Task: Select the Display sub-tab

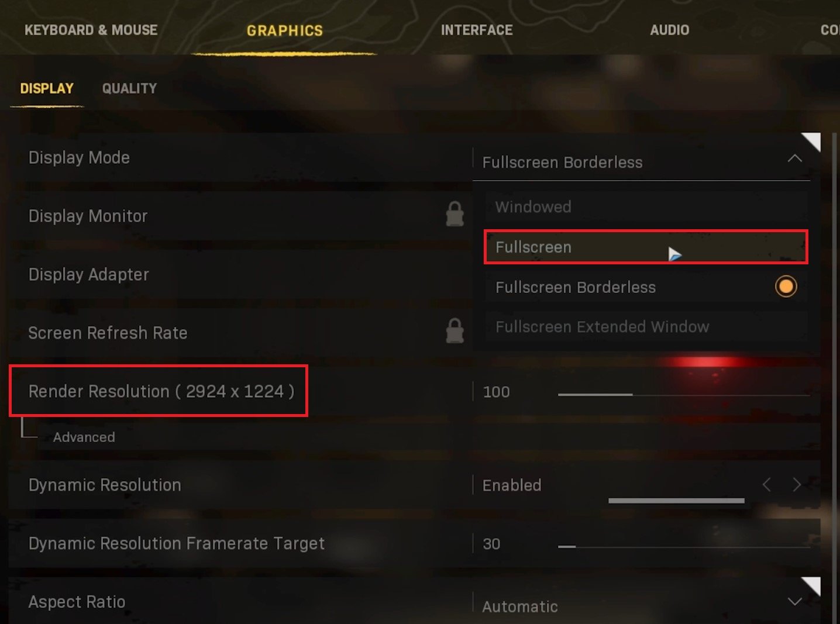Action: [47, 88]
